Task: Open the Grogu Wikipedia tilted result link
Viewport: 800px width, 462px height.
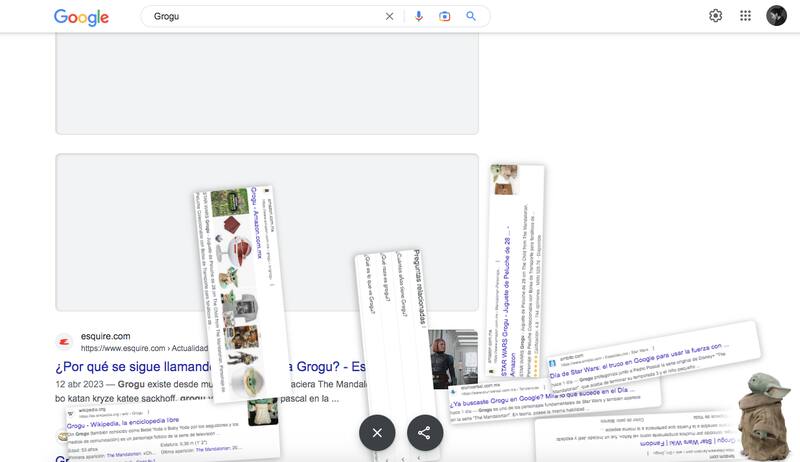Action: coord(123,423)
